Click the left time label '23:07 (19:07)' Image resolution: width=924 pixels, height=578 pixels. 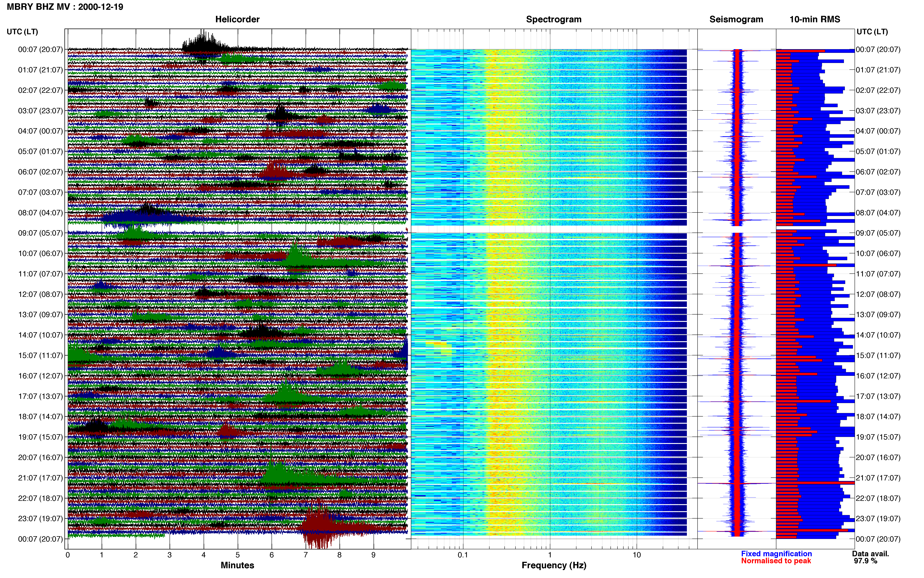coord(40,518)
